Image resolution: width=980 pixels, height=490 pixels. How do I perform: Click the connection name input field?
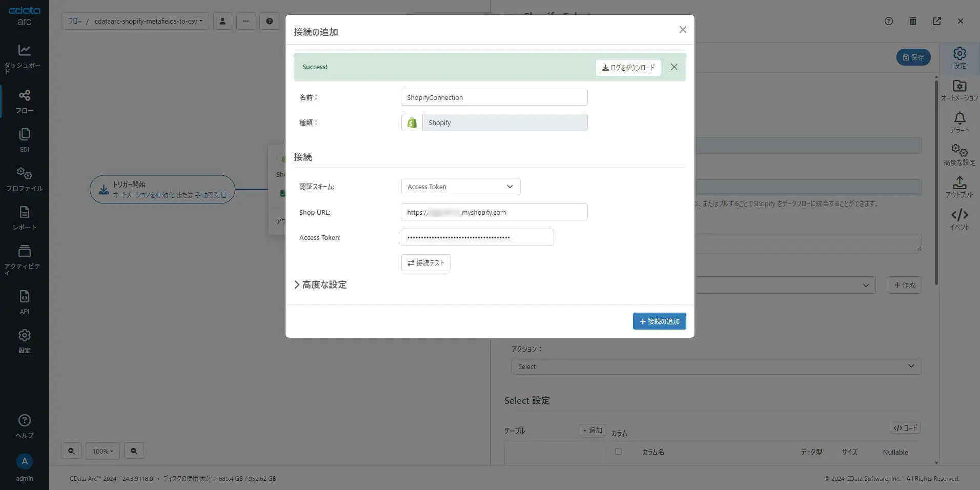click(x=494, y=97)
